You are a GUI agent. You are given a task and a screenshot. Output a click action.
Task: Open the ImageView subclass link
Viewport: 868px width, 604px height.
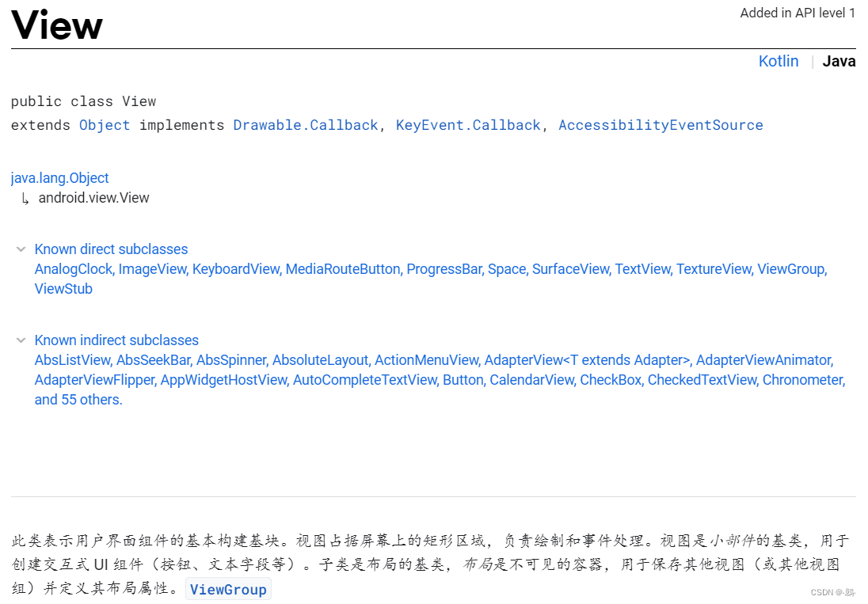153,269
